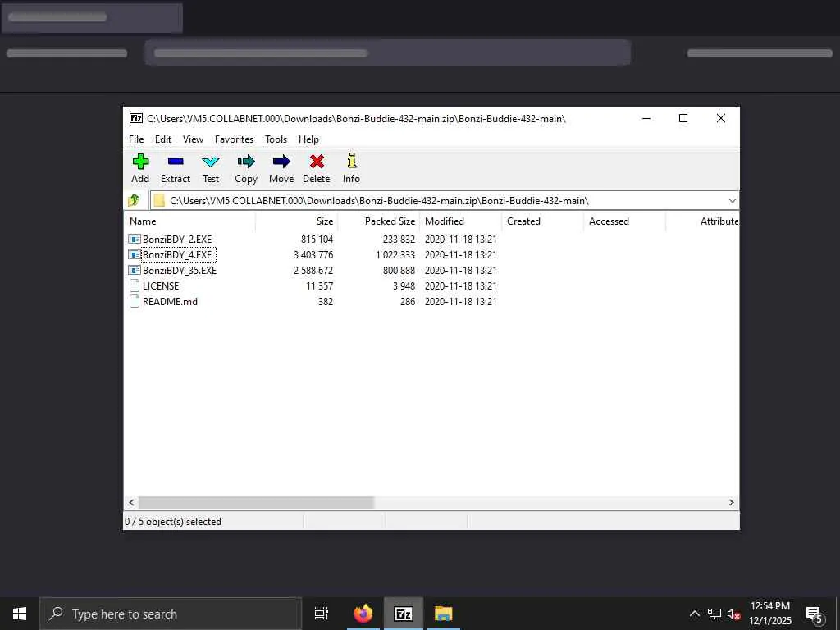The height and width of the screenshot is (630, 840).
Task: Click horizontal scrollbar left arrow
Action: click(131, 502)
